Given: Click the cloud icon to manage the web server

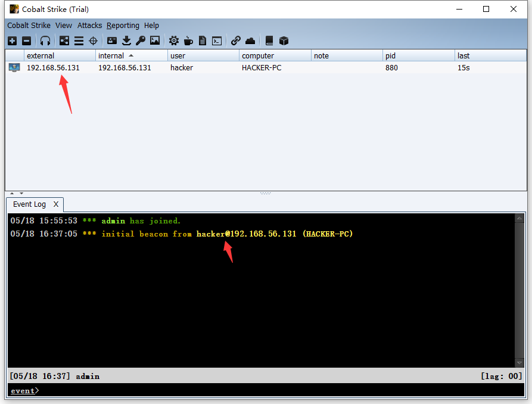Looking at the screenshot, I should 250,41.
